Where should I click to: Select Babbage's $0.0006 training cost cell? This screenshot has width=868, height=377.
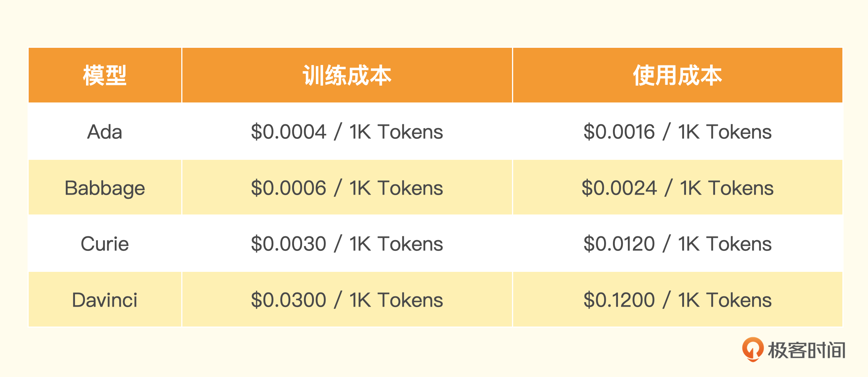click(x=347, y=188)
